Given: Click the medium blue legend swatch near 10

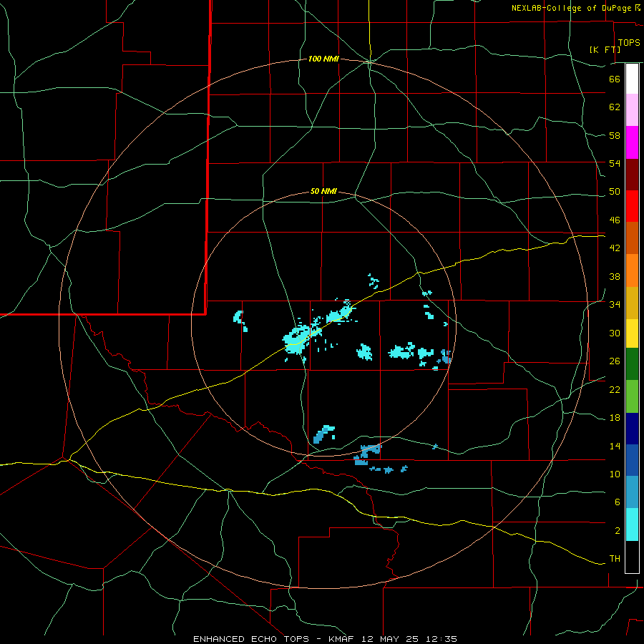Looking at the screenshot, I should click(x=632, y=460).
